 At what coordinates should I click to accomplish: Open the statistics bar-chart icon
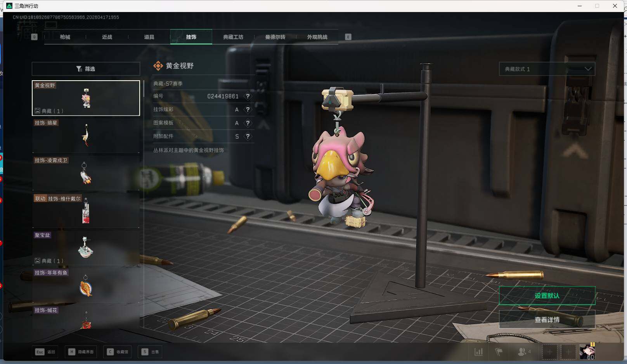[x=479, y=352]
